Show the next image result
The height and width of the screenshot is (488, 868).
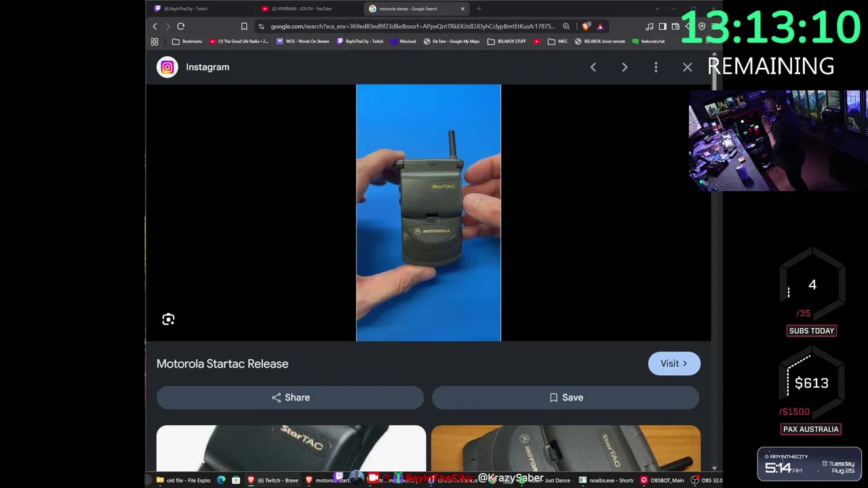click(625, 67)
